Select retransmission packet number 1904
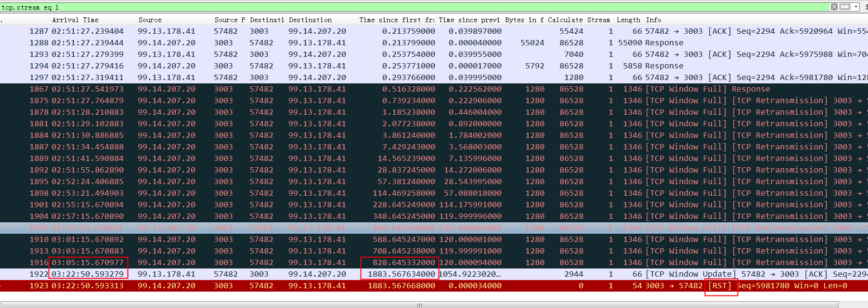Image resolution: width=868 pixels, height=308 pixels. (x=434, y=216)
